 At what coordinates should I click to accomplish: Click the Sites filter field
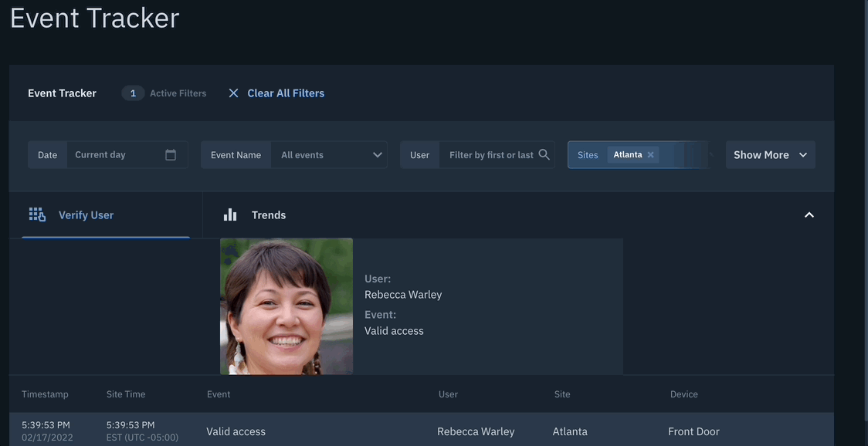pyautogui.click(x=638, y=155)
